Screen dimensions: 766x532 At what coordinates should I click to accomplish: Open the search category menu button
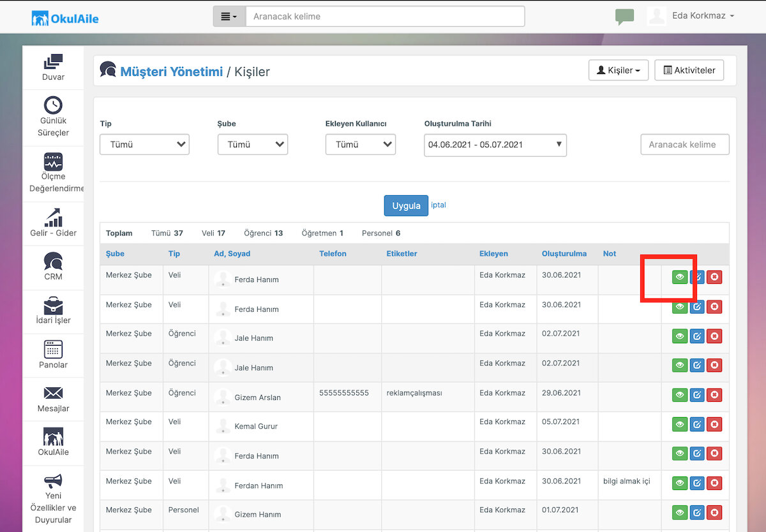[229, 17]
